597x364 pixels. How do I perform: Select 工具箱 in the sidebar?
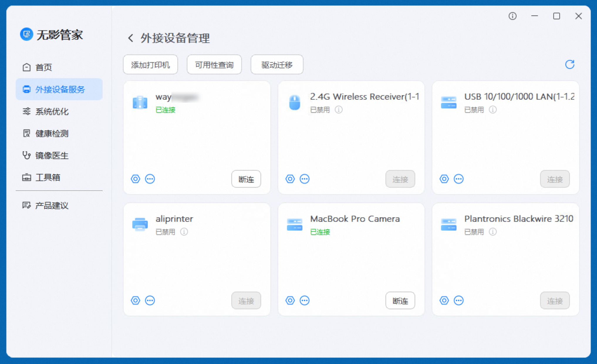48,177
